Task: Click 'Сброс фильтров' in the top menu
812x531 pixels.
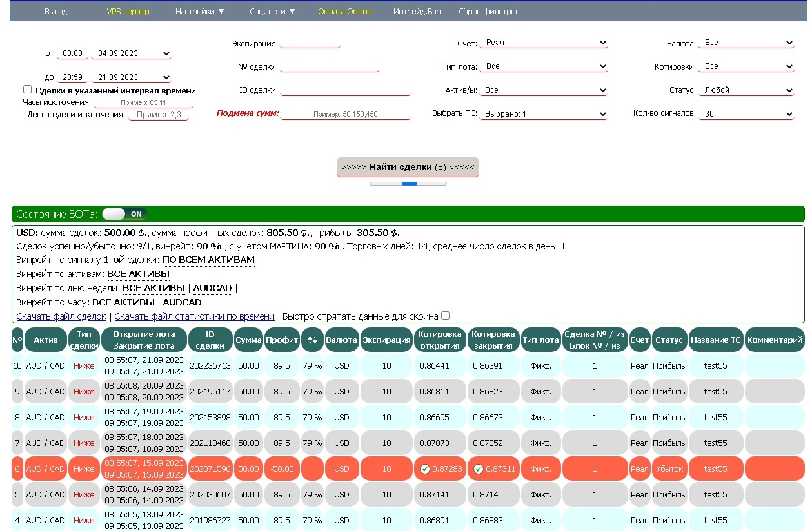Action: click(x=489, y=12)
